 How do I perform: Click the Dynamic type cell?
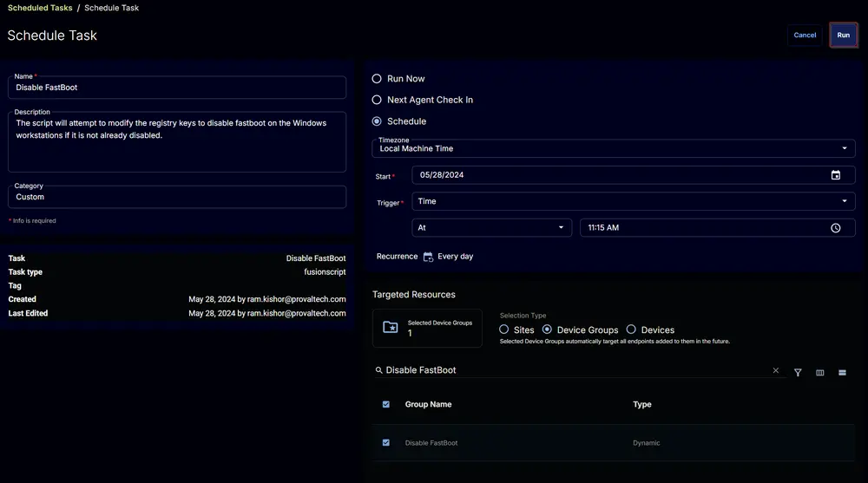(x=646, y=443)
